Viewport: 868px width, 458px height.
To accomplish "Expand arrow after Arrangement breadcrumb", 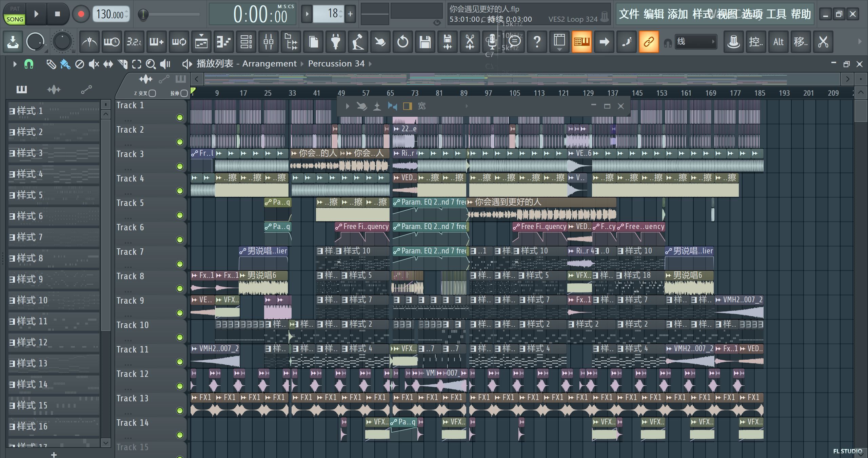I will click(302, 64).
